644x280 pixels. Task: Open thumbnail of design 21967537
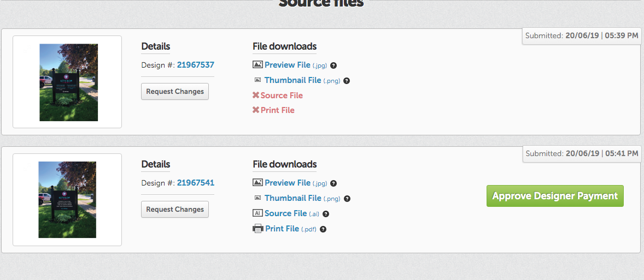(68, 82)
